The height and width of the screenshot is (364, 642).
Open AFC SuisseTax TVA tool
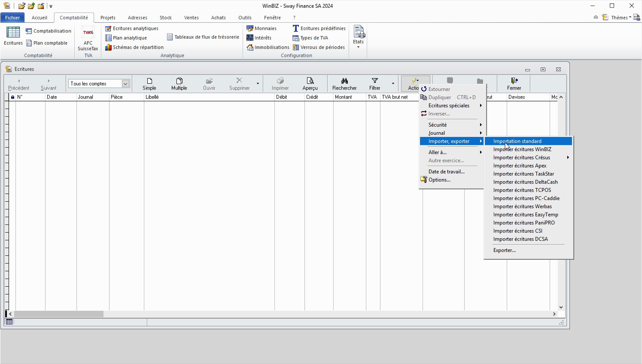(88, 32)
